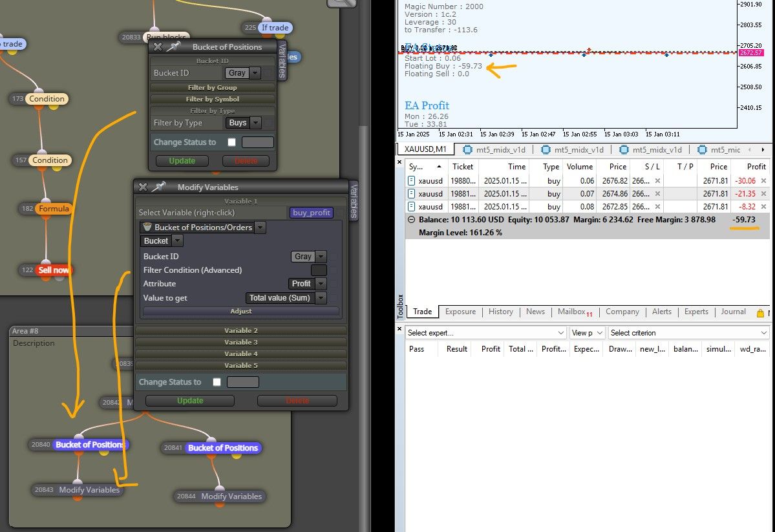Image resolution: width=775 pixels, height=532 pixels.
Task: Expand the Filter by Symbol section
Action: [213, 100]
